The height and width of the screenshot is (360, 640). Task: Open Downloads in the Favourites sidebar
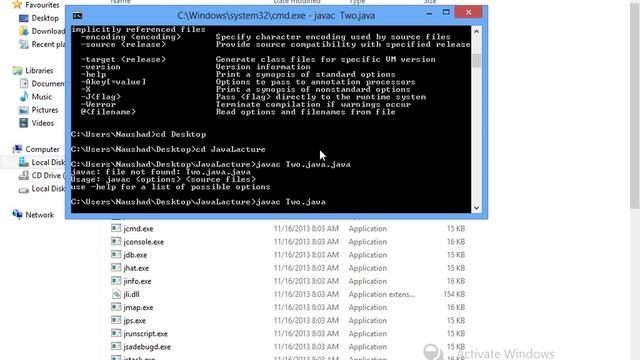(48, 31)
